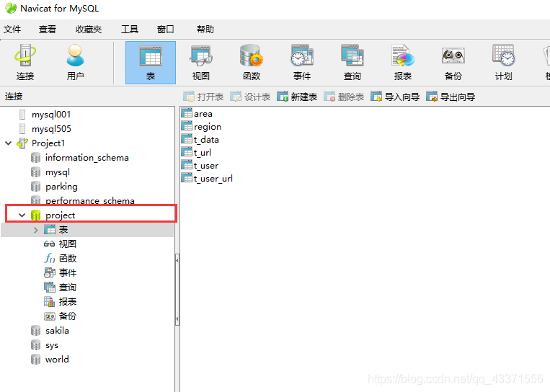The width and height of the screenshot is (550, 392).
Task: Select the performance_schema database
Action: [90, 200]
